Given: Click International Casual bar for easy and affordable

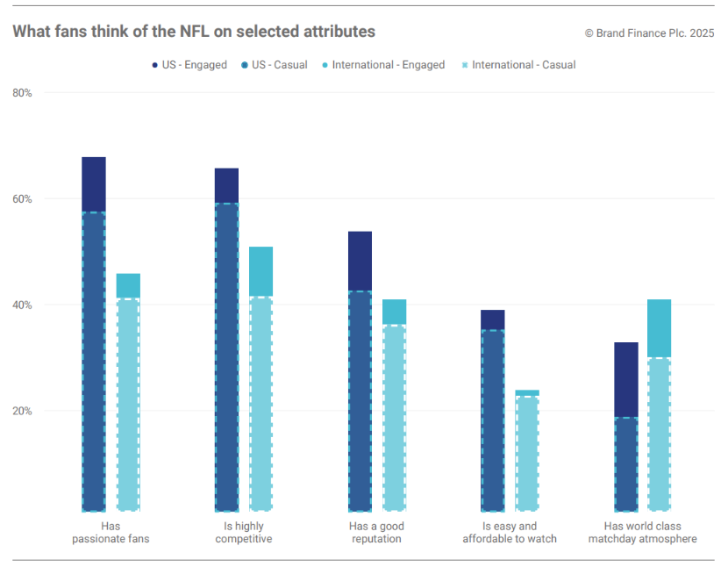Looking at the screenshot, I should (527, 453).
